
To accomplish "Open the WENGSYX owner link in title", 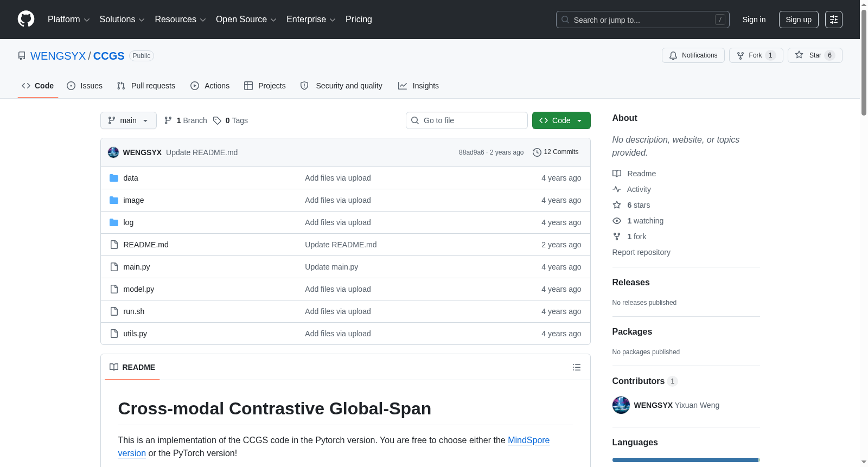I will click(x=58, y=56).
